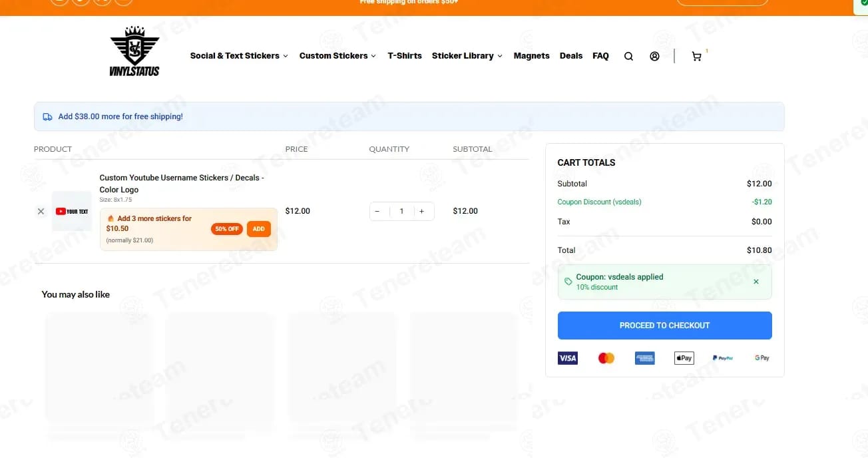
Task: Click the Apple Pay payment icon
Action: (684, 358)
